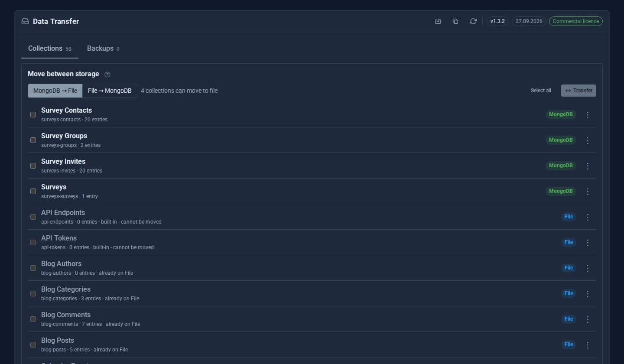Open the Survey Groups row options menu
Viewport: 624px width, 364px height.
[588, 140]
